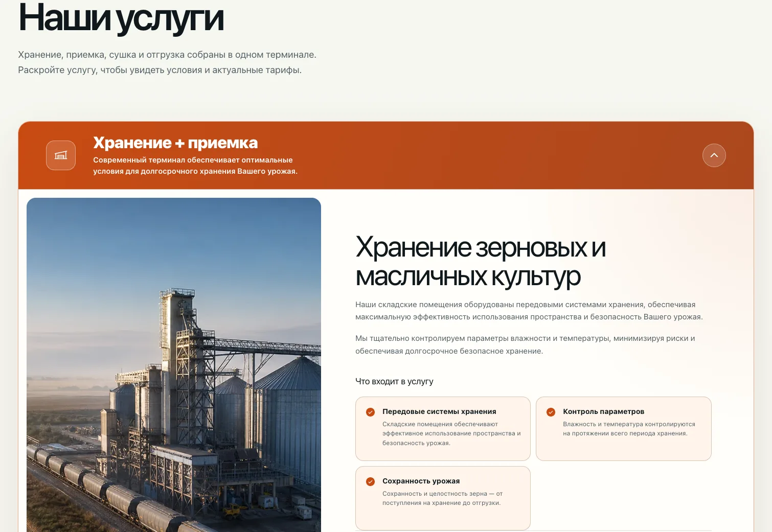Click the paragraph starting «Наши складские помещения оборудованы»
Screen dimensions: 772x532
point(529,311)
